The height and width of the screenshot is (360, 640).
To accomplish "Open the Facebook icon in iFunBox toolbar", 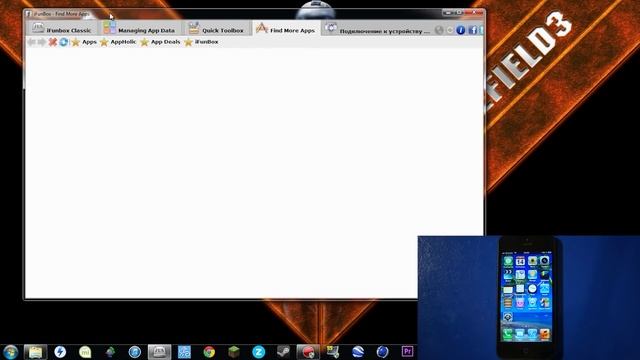I will [x=472, y=30].
